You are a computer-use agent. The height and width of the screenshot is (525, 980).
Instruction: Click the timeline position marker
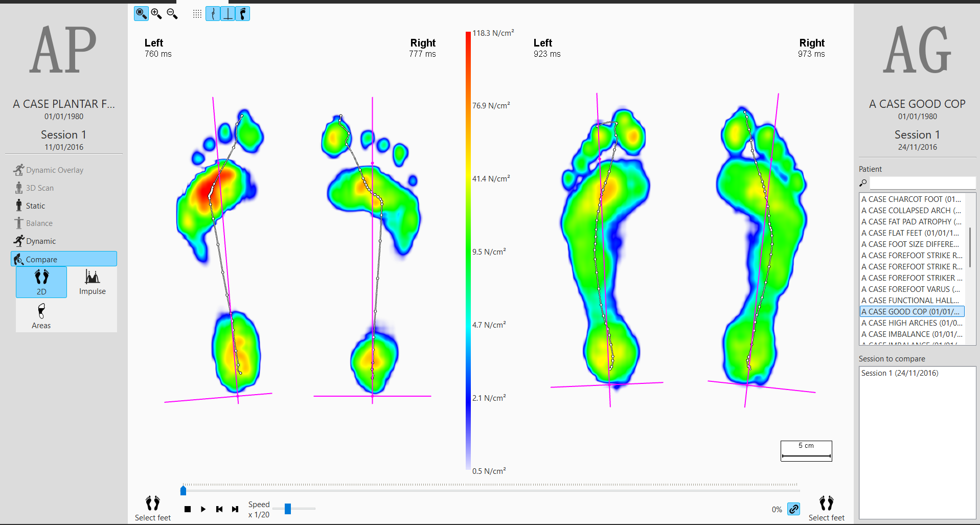tap(183, 491)
